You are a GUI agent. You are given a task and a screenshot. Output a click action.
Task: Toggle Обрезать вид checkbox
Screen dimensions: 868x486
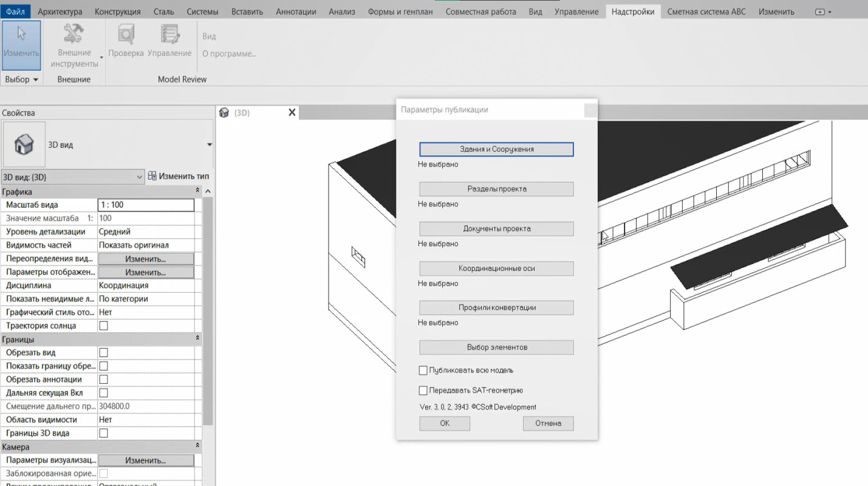(x=103, y=352)
